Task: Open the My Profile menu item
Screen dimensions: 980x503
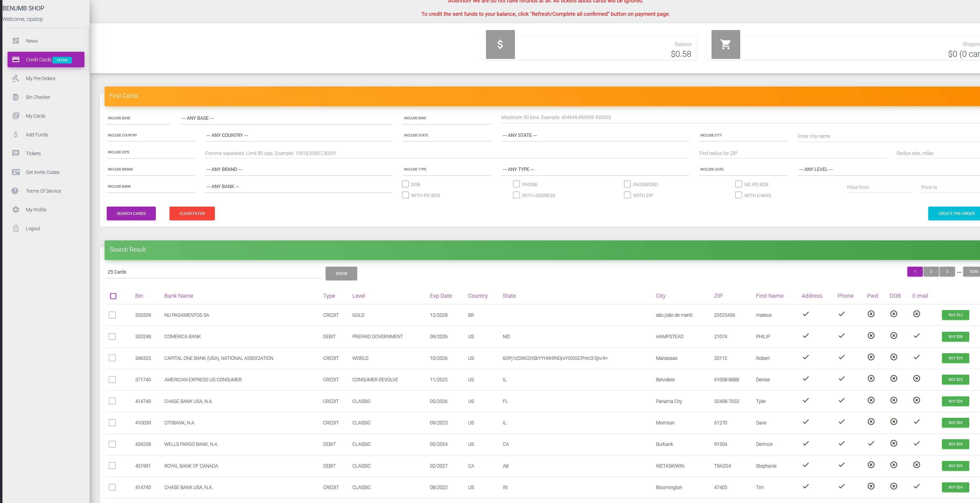Action: pyautogui.click(x=36, y=209)
